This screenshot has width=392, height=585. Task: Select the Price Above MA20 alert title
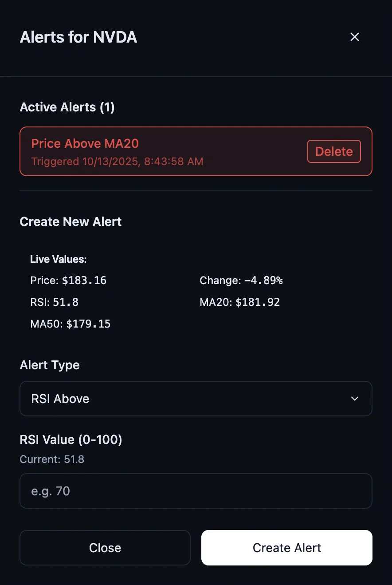click(x=85, y=144)
